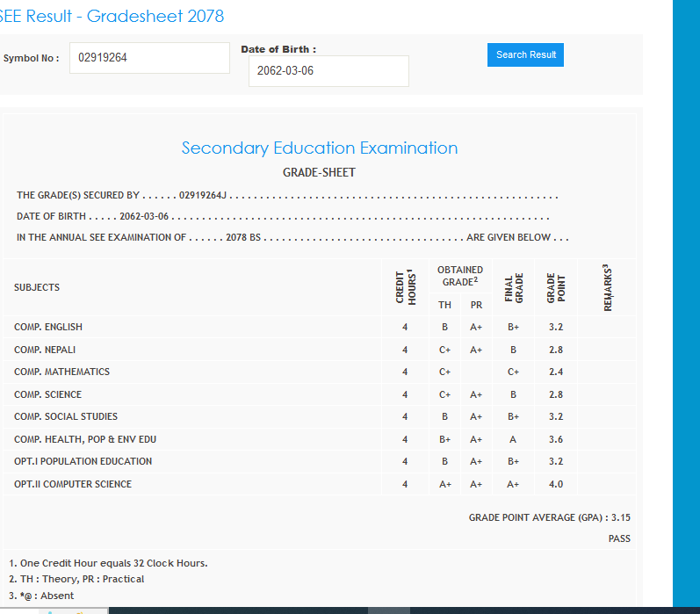Click the OPT.I POPULATION EDUCATION subject
The height and width of the screenshot is (614, 700).
83,461
